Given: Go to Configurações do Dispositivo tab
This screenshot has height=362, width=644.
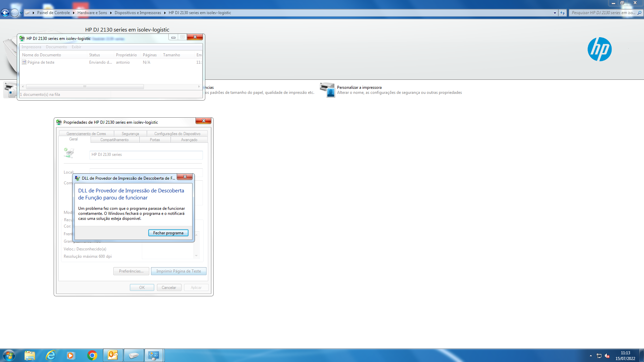Looking at the screenshot, I should tap(177, 134).
